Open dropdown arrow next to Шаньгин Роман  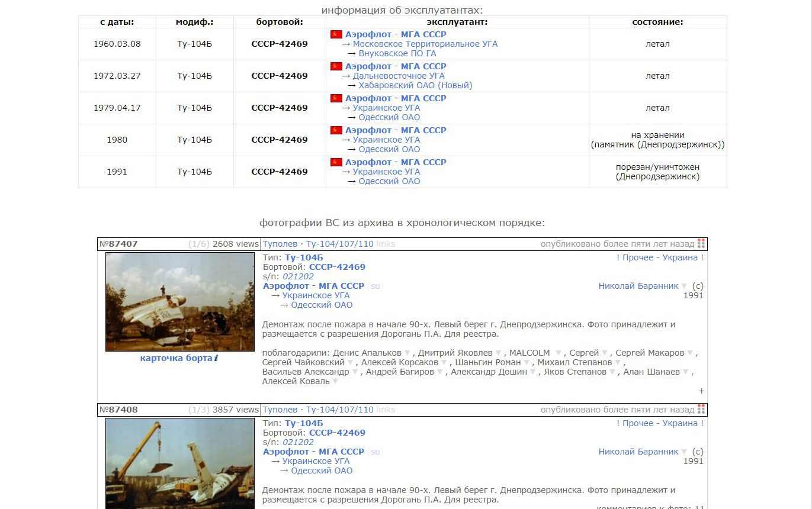tap(527, 363)
